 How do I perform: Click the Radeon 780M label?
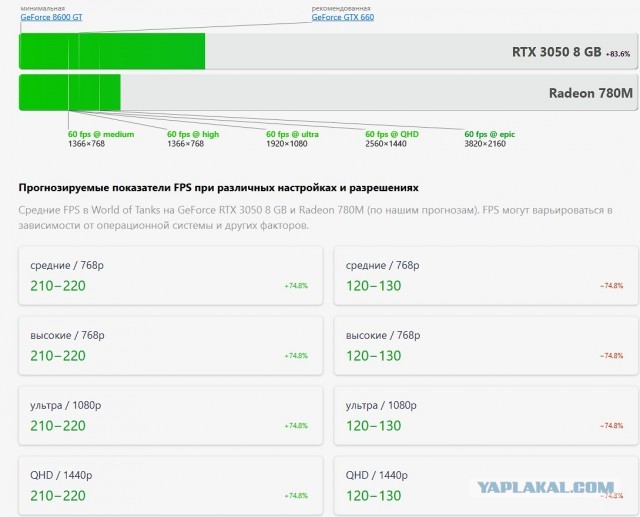tap(591, 93)
